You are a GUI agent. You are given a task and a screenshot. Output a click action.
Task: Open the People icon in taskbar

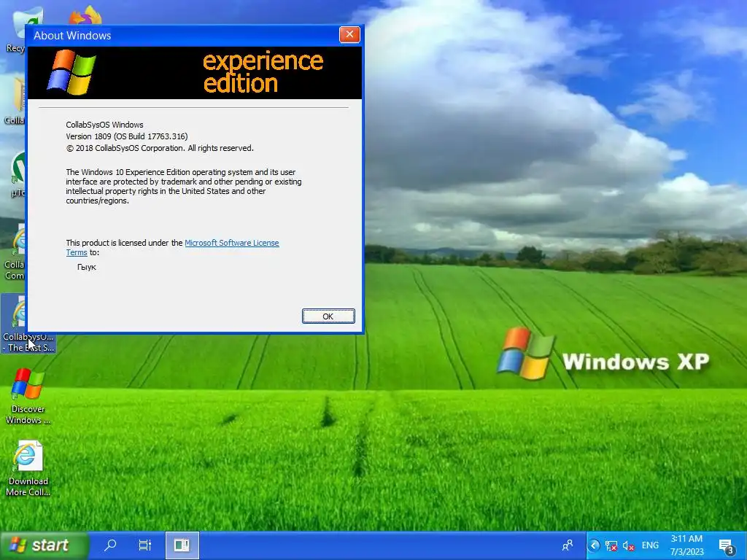[x=568, y=545]
